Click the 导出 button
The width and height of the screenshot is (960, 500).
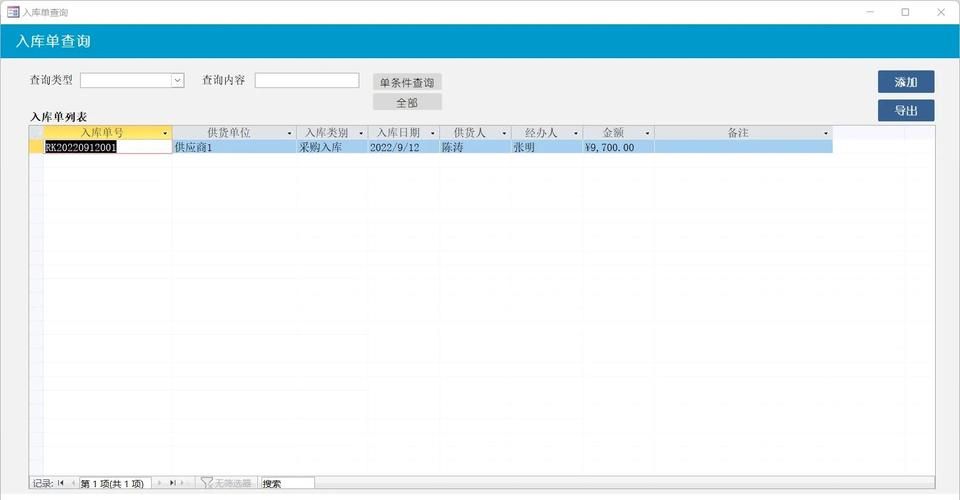pyautogui.click(x=906, y=110)
